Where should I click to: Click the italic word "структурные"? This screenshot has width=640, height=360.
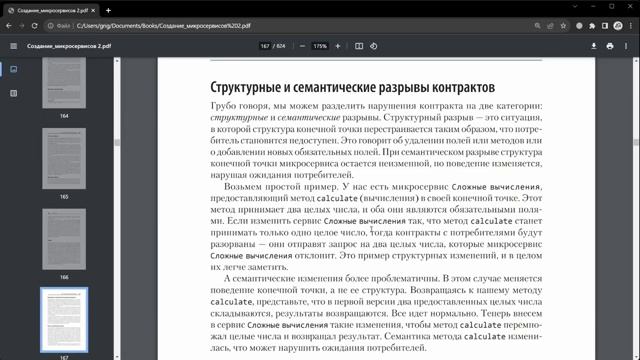click(x=239, y=118)
